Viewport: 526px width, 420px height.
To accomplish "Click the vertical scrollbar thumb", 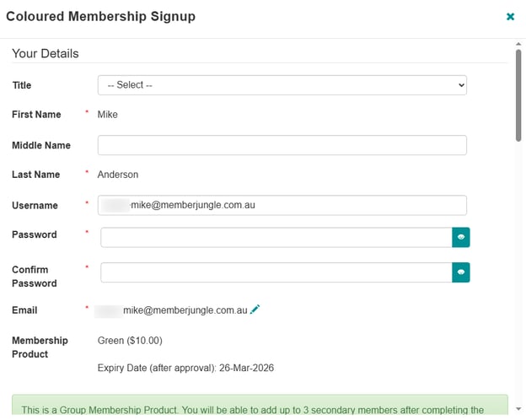I will point(518,95).
